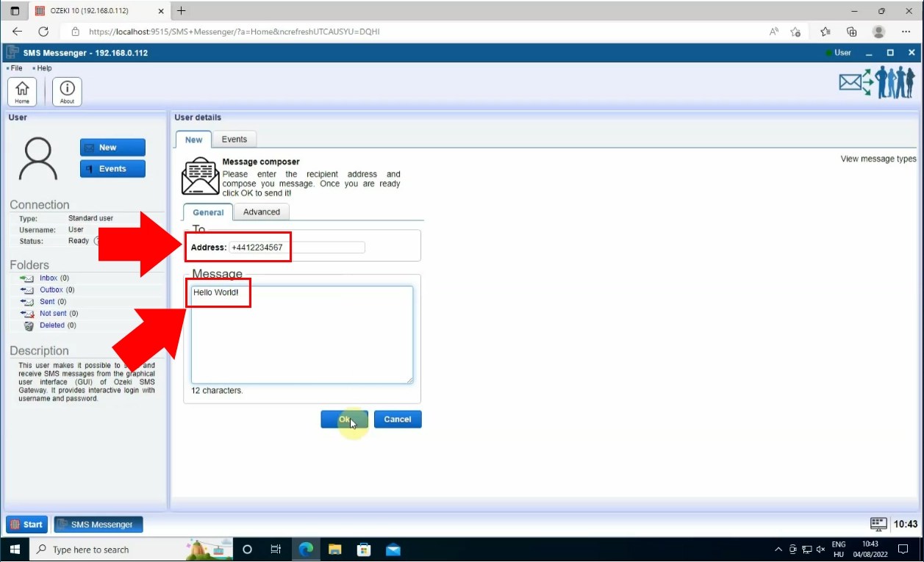This screenshot has height=562, width=924.
Task: Open the Help menu
Action: [43, 68]
